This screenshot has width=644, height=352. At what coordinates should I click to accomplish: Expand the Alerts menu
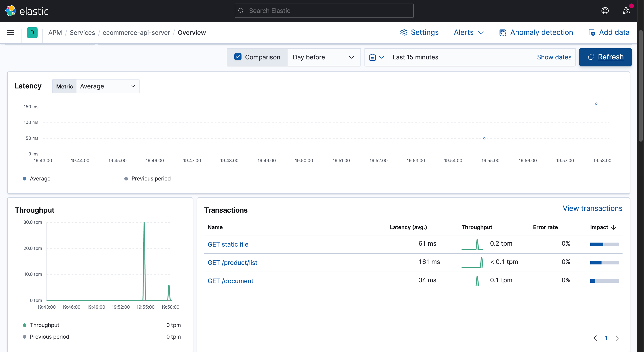(x=468, y=32)
